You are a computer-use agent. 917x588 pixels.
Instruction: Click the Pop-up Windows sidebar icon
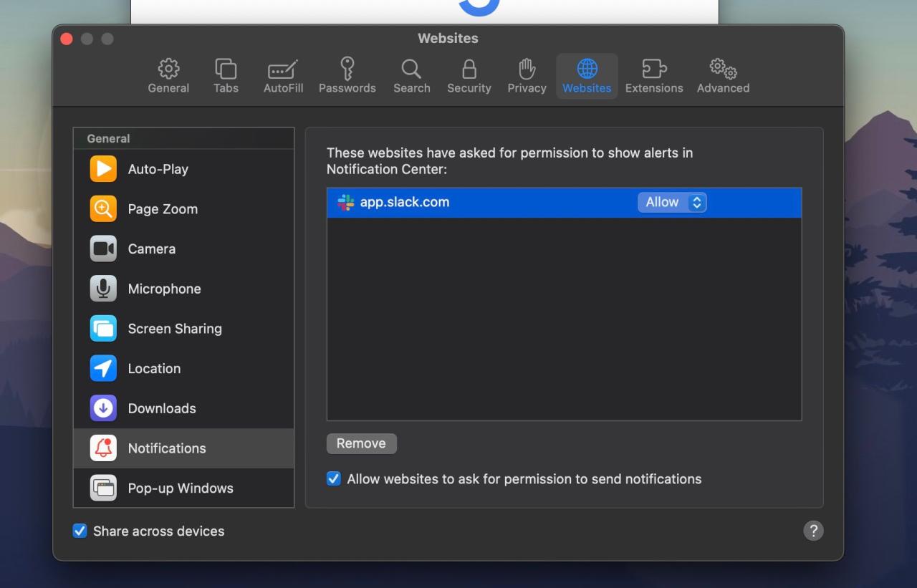103,488
